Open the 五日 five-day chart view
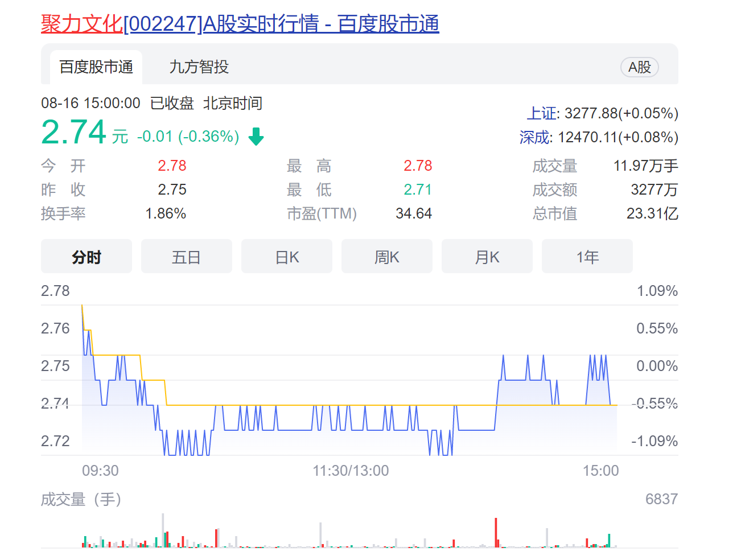The width and height of the screenshot is (741, 560). coord(186,256)
